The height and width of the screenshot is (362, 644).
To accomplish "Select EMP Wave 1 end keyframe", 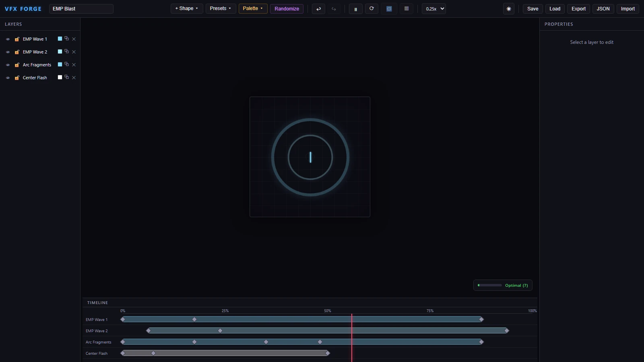I will pos(481,319).
